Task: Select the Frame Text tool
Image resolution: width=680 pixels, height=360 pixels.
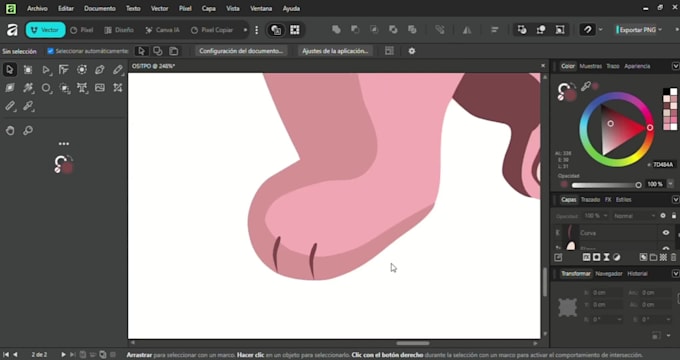Action: [82, 88]
